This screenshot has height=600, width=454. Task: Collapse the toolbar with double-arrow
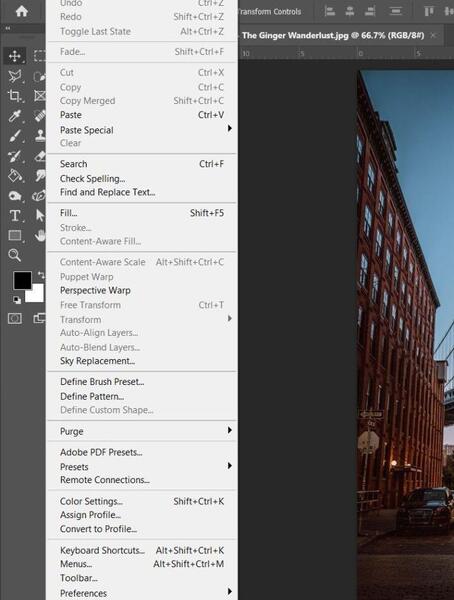[x=7, y=28]
